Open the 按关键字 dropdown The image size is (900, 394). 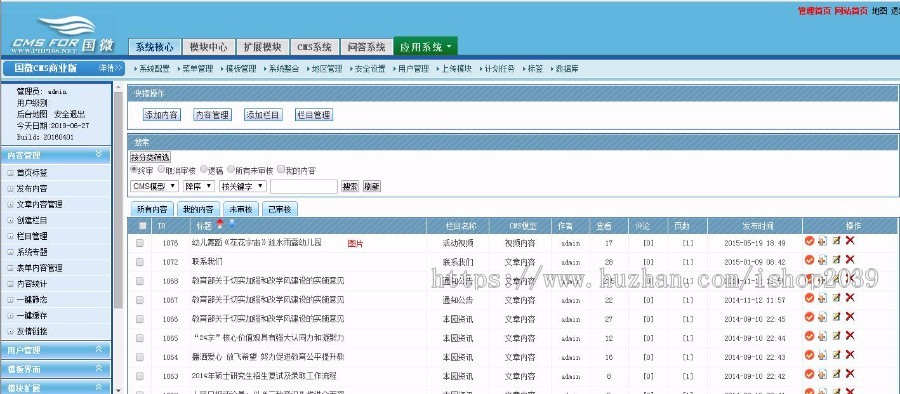click(243, 186)
